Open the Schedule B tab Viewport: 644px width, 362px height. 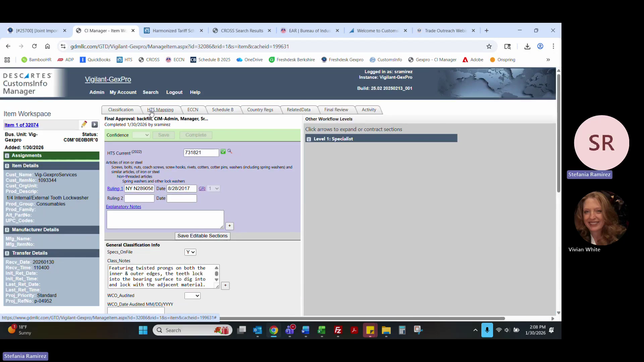point(222,110)
